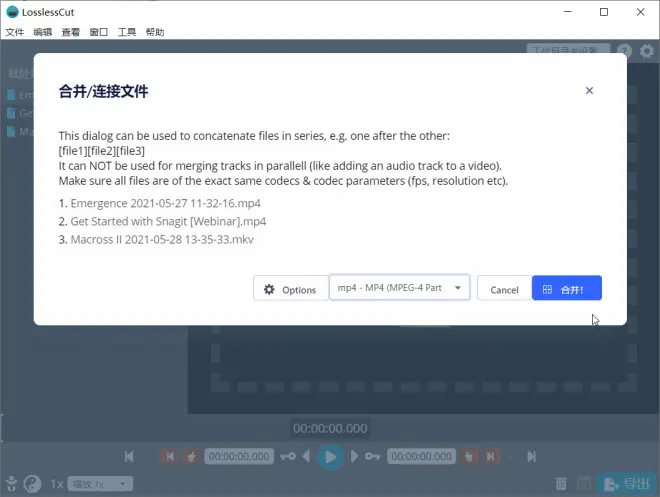Click the current time 00:00:00.000 display
The image size is (660, 497).
pyautogui.click(x=330, y=428)
